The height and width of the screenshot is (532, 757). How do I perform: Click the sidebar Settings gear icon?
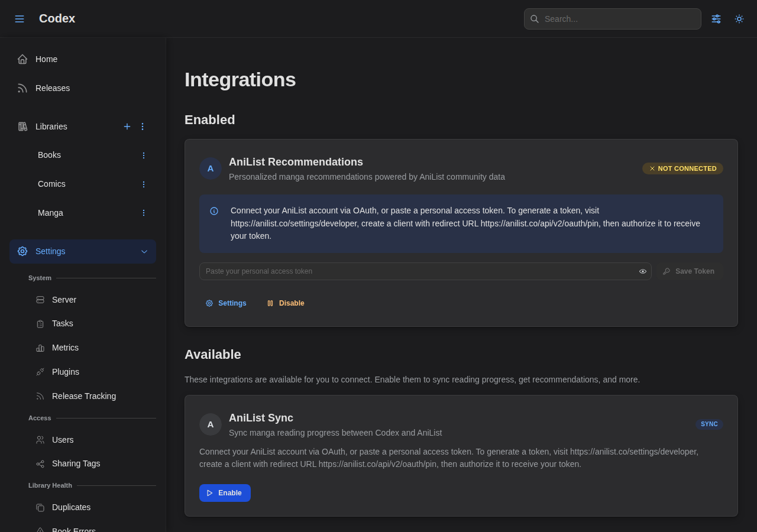22,251
